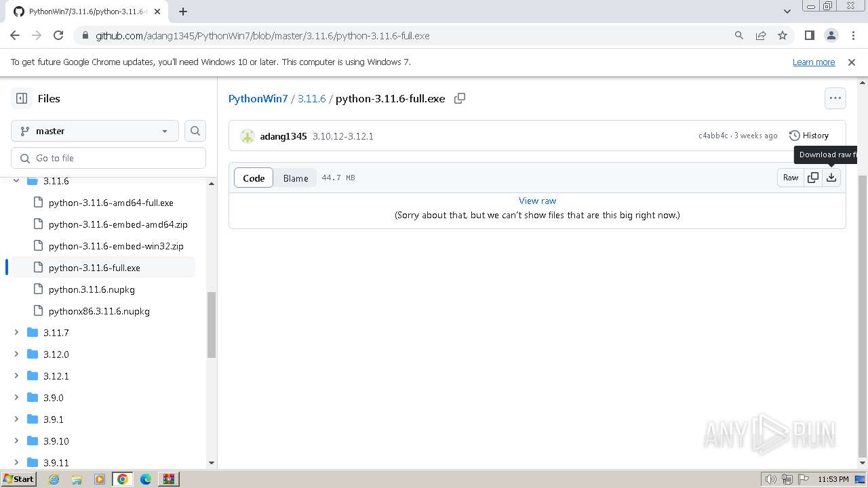
Task: Go back in Chrome
Action: (x=15, y=35)
